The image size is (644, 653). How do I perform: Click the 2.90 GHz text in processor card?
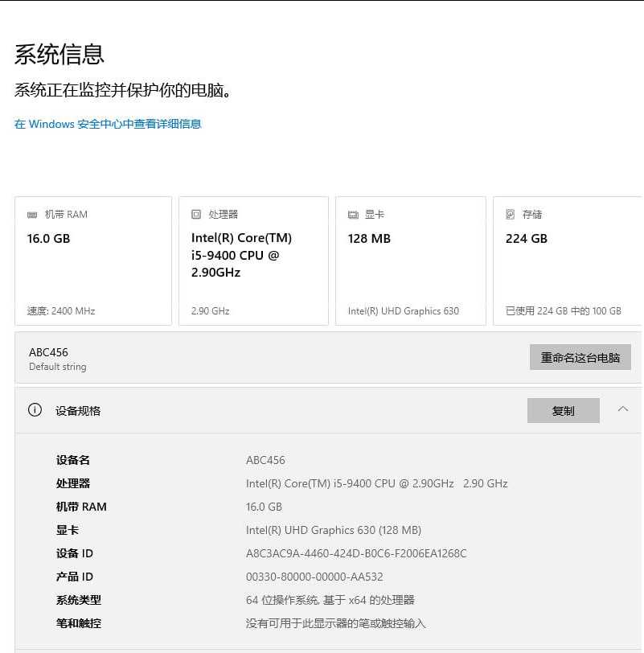(x=210, y=311)
